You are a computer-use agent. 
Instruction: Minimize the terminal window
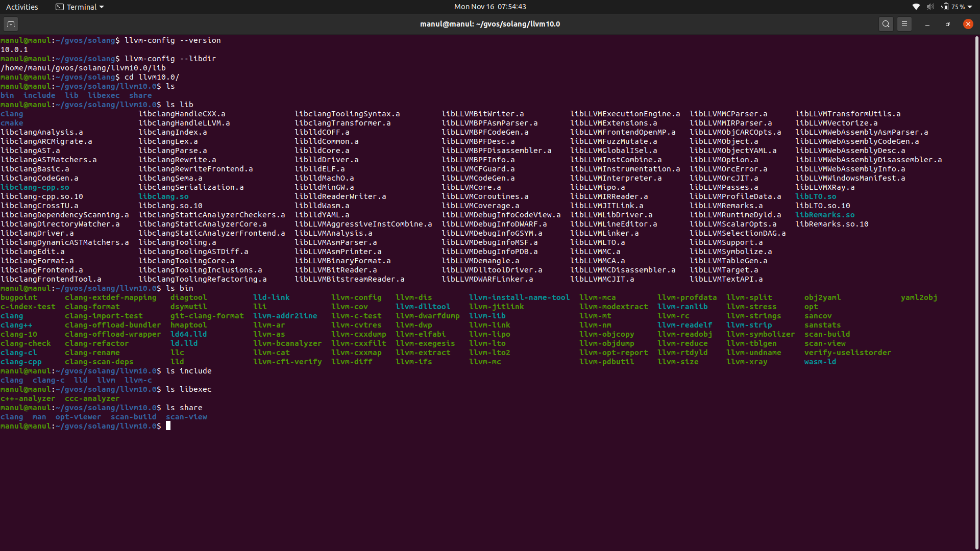(x=926, y=23)
